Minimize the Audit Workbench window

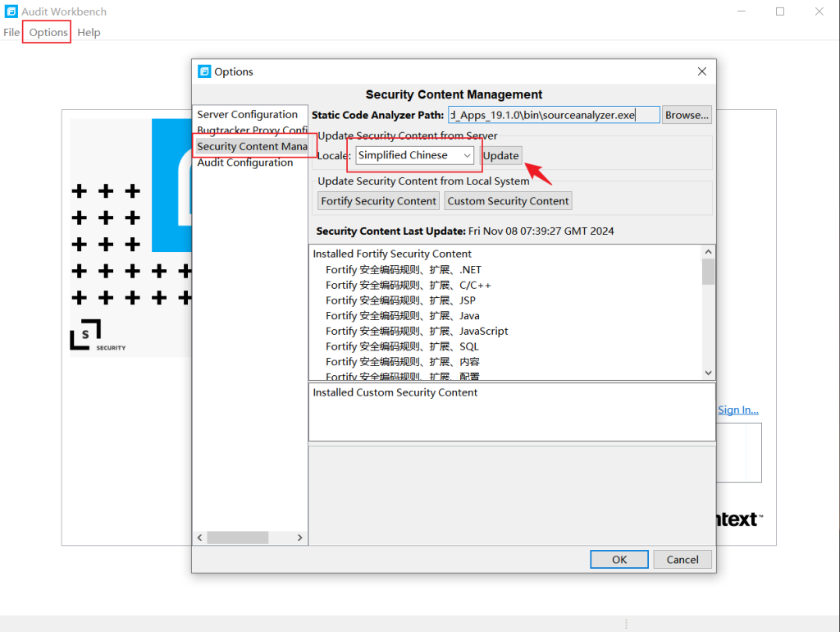point(742,11)
